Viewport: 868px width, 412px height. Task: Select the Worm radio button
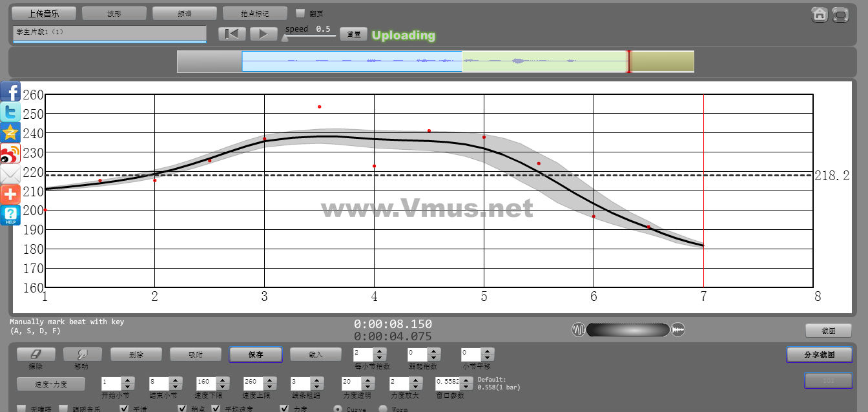point(382,409)
